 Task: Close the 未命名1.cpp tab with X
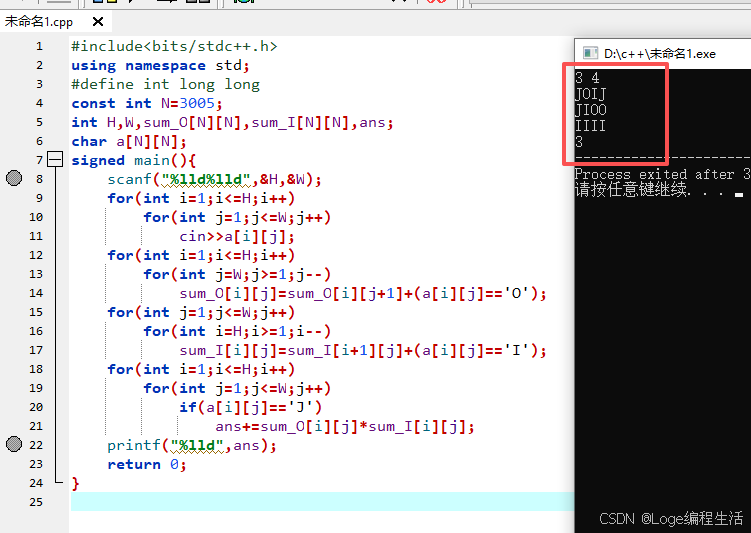(98, 22)
